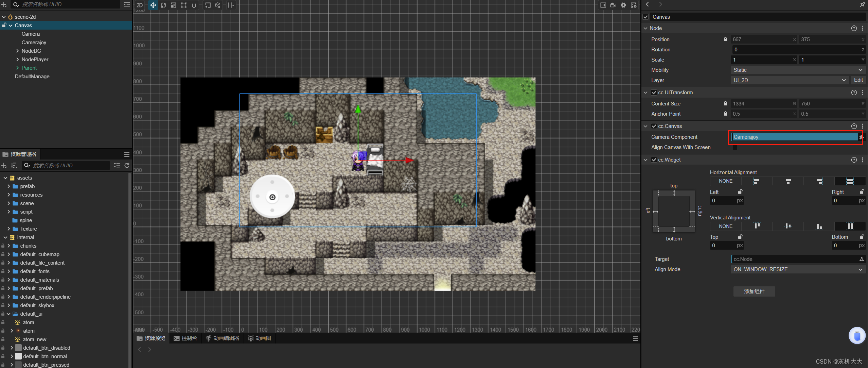Click the virtual joystick in scene
Viewport: 868px width, 368px height.
pyautogui.click(x=272, y=197)
